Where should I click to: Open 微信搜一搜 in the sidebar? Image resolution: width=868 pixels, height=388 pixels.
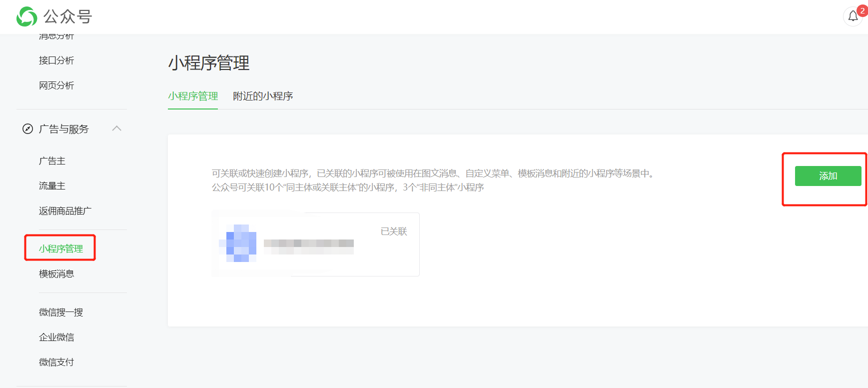pos(61,312)
